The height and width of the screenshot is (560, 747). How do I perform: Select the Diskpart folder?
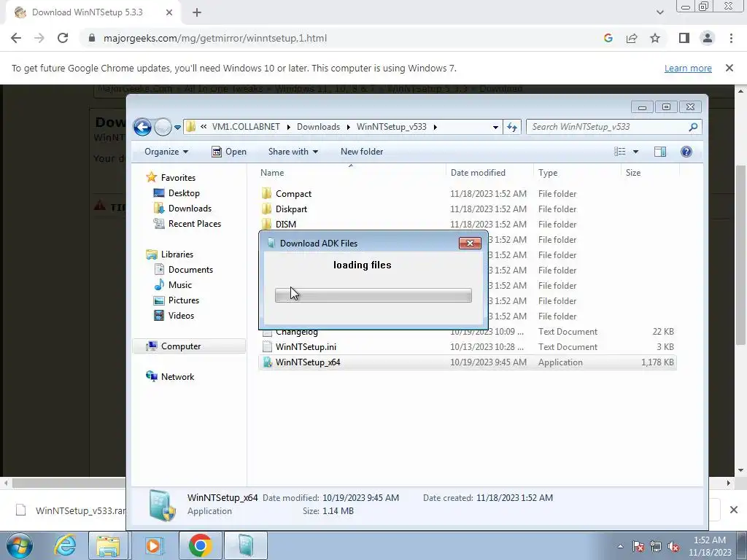[x=291, y=209]
